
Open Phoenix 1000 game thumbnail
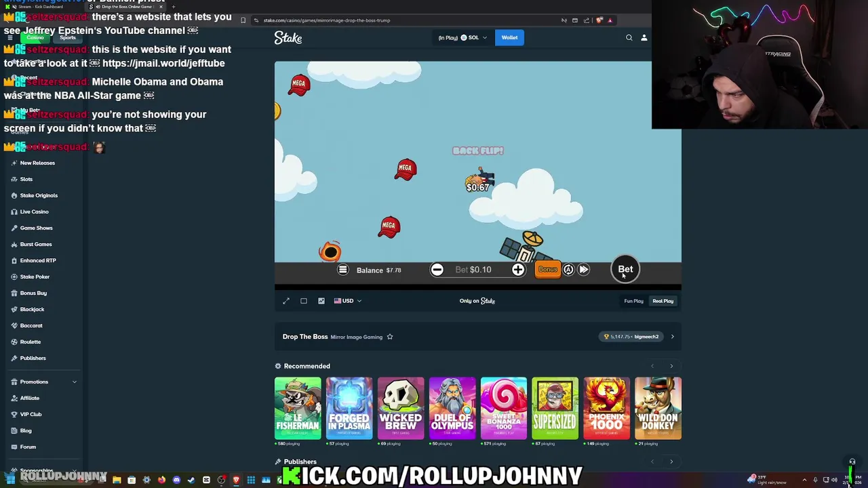(607, 408)
